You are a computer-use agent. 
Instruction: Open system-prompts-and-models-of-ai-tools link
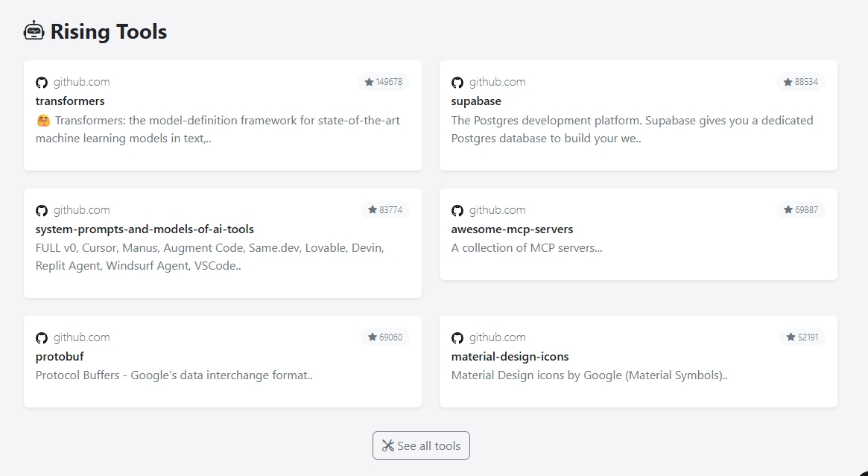145,229
